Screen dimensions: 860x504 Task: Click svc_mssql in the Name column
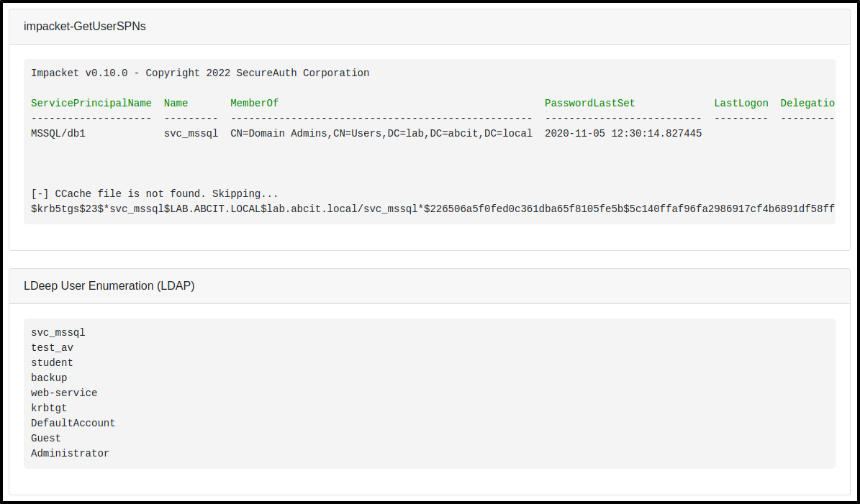click(x=191, y=133)
